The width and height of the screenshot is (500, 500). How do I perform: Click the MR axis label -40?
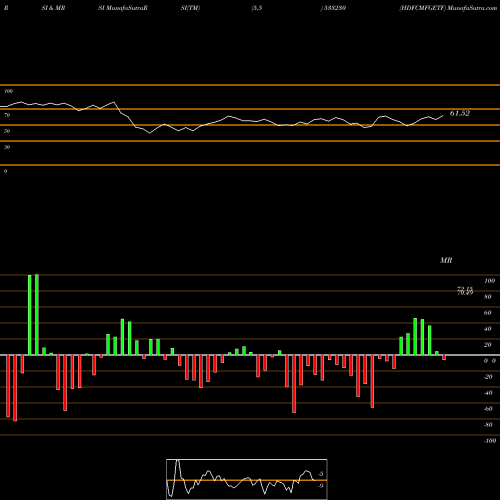488,393
